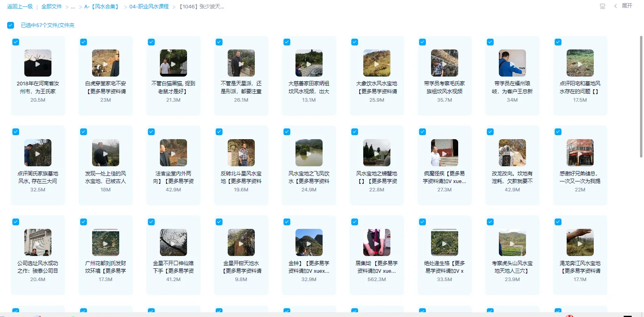Screen dimensions: 644x317
Task: Click file name 感谢好兄弟储总
Action: tap(580, 177)
